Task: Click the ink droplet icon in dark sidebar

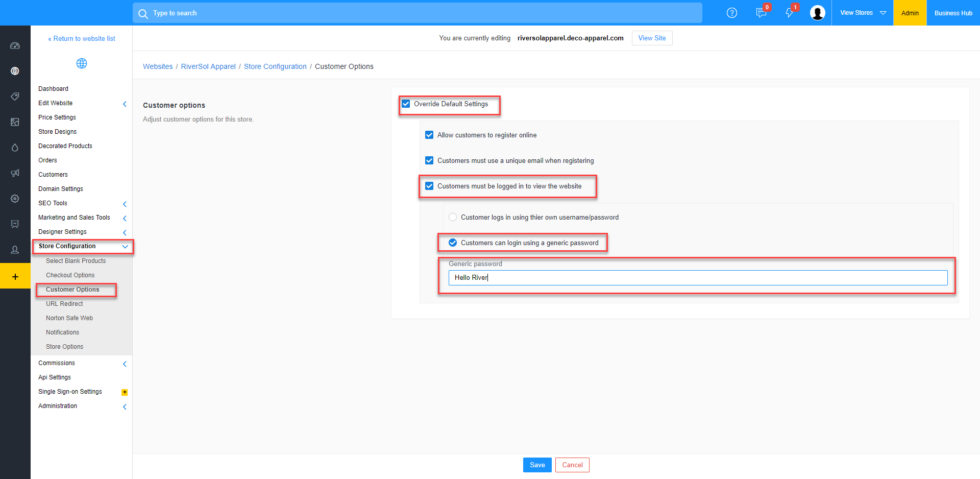Action: pos(15,148)
